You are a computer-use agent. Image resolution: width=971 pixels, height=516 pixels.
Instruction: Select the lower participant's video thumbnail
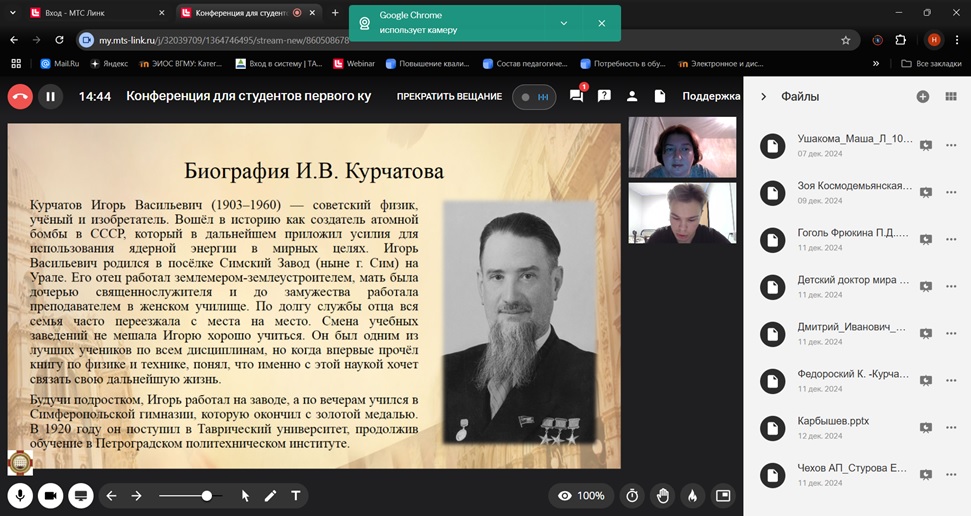682,212
